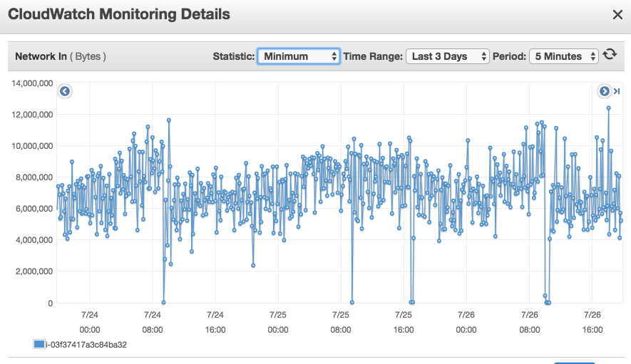Close the CloudWatch Monitoring Details dialog
The height and width of the screenshot is (364, 631).
617,15
